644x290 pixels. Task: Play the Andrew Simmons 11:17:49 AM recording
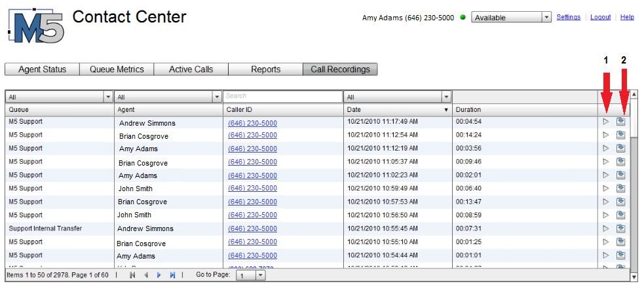[x=605, y=121]
